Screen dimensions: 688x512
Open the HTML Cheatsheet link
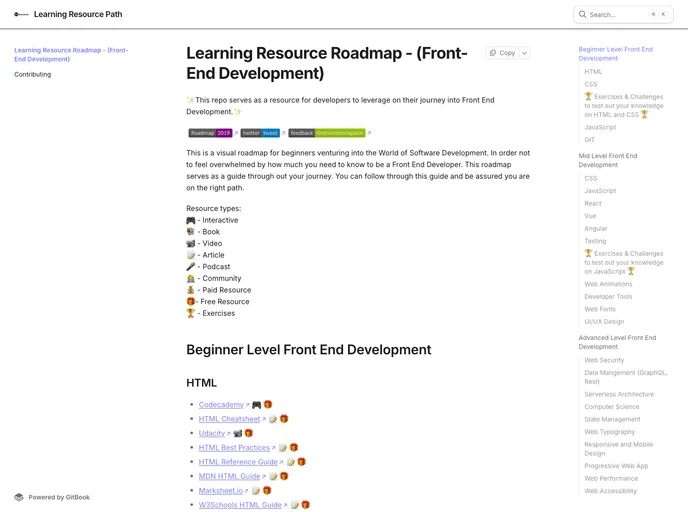tap(229, 419)
